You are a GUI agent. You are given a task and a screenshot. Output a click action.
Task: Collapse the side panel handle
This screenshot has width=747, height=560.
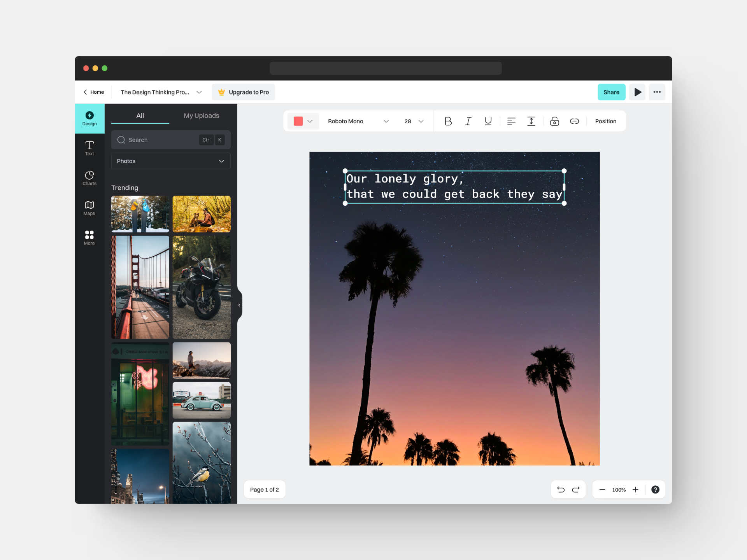tap(239, 305)
